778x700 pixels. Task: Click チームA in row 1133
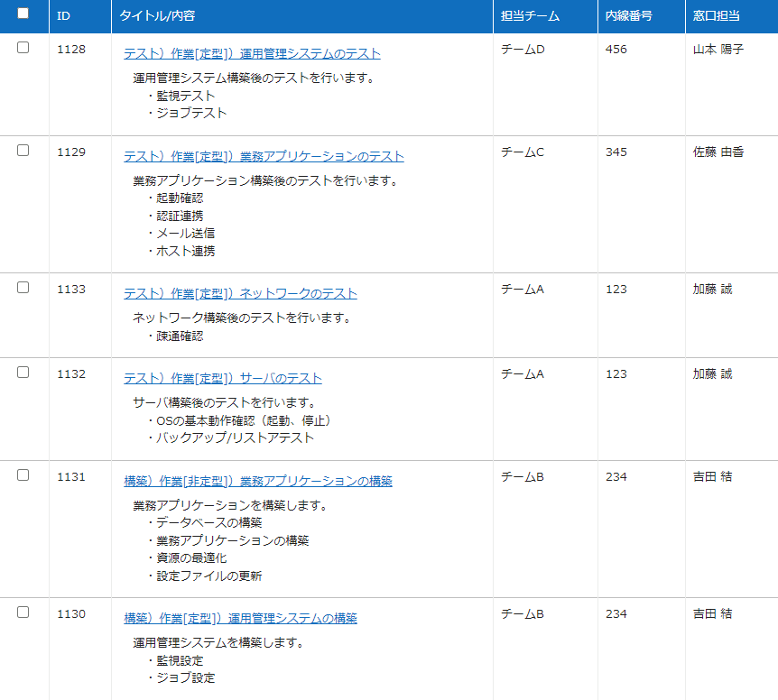pyautogui.click(x=523, y=289)
